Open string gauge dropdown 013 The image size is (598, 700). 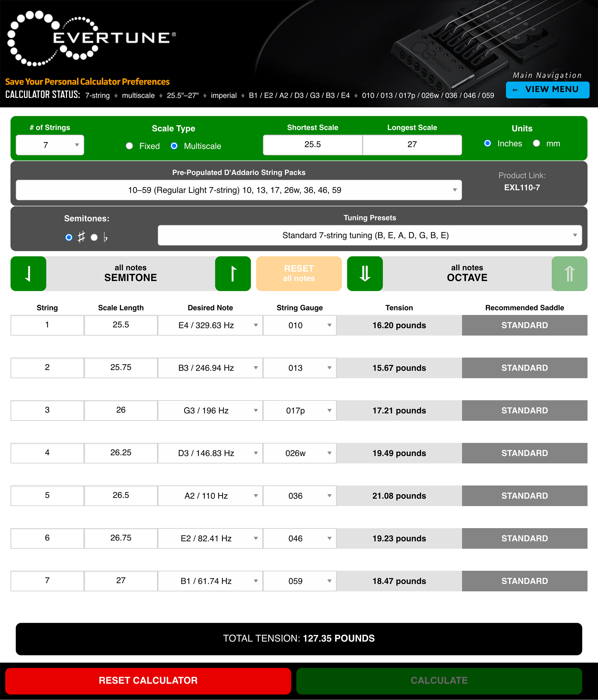[300, 368]
